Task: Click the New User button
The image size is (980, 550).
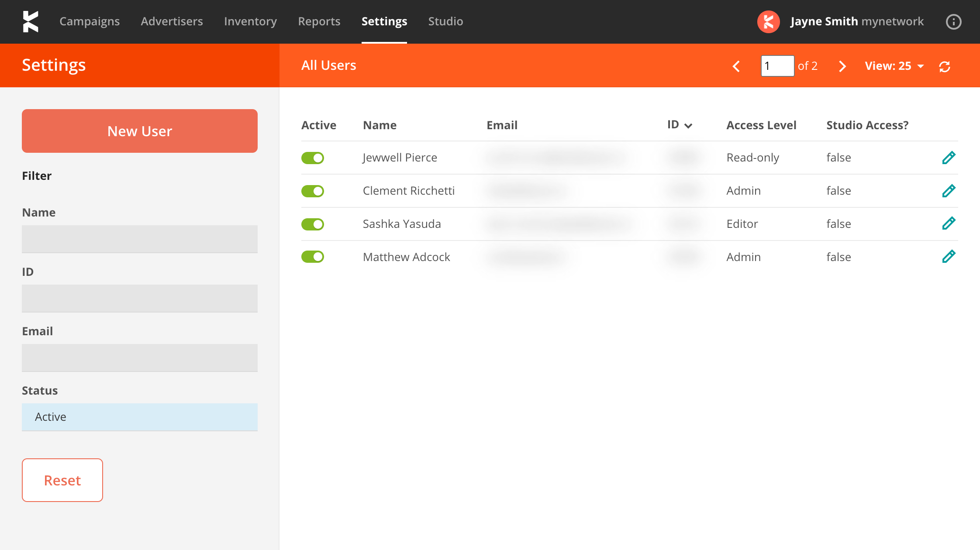Action: coord(140,131)
